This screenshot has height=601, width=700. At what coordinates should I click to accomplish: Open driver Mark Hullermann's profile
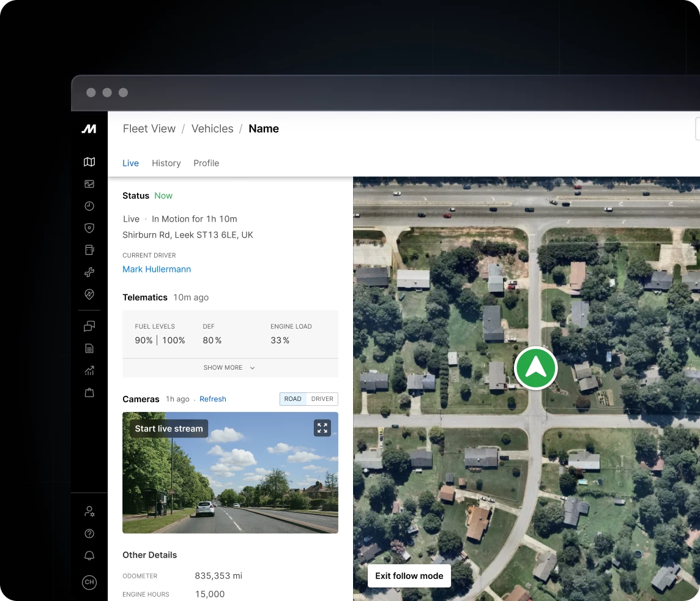point(157,269)
